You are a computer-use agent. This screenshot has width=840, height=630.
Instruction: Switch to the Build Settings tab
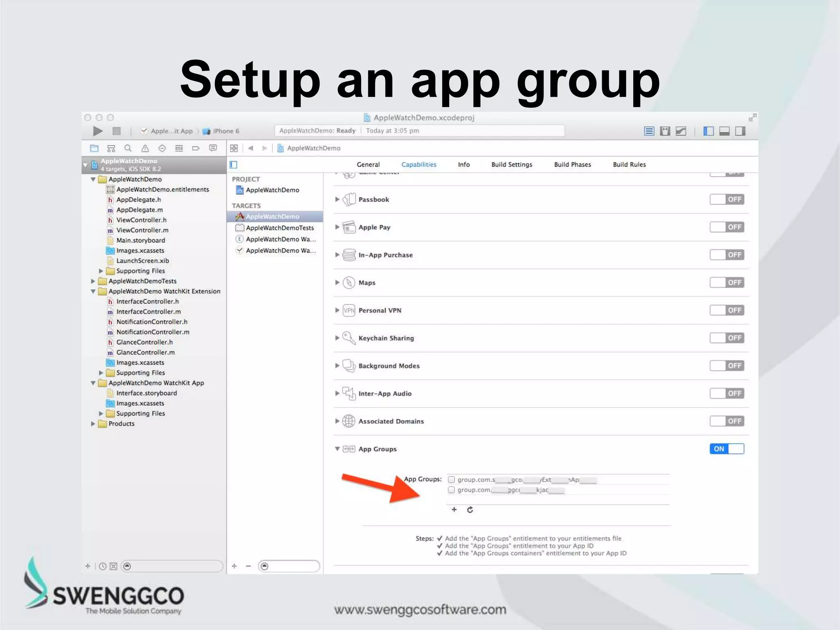[x=512, y=164]
